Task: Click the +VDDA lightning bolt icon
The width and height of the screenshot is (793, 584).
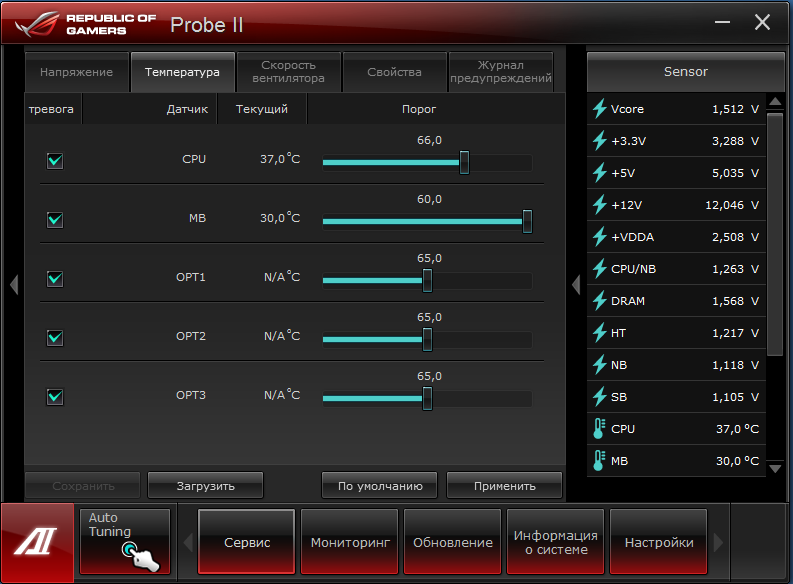Action: [600, 237]
